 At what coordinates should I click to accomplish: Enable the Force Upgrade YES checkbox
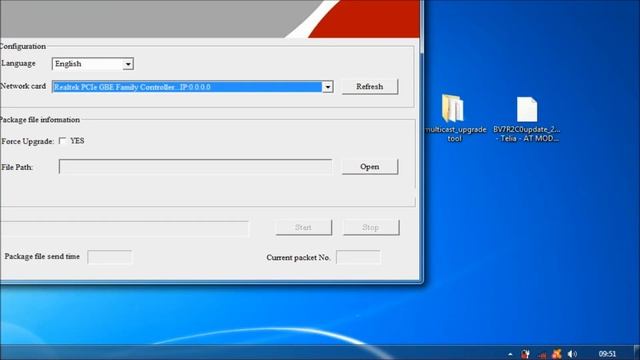click(x=62, y=140)
